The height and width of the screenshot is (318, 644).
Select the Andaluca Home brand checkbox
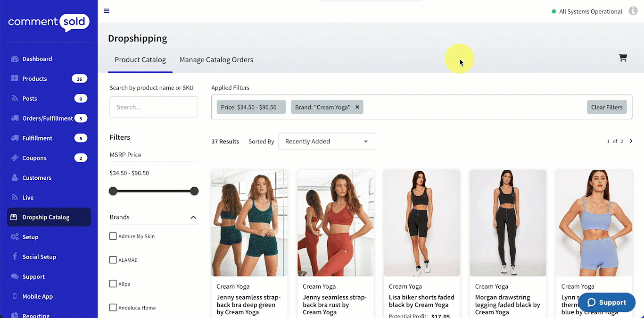coord(113,308)
